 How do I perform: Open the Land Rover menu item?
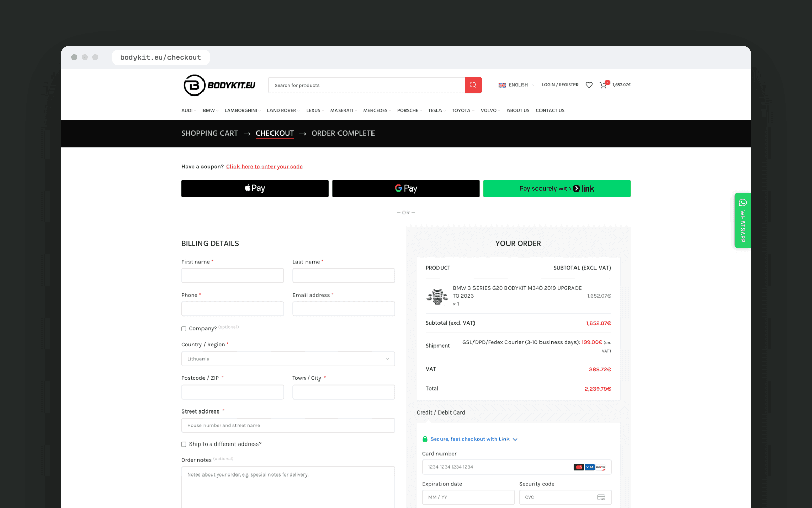pos(283,110)
